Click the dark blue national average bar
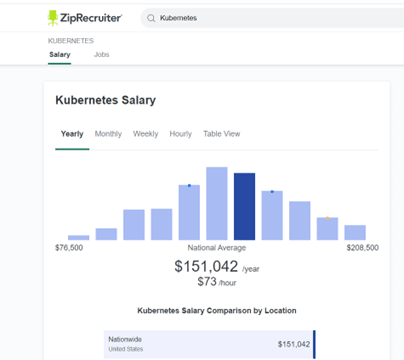 (x=244, y=206)
